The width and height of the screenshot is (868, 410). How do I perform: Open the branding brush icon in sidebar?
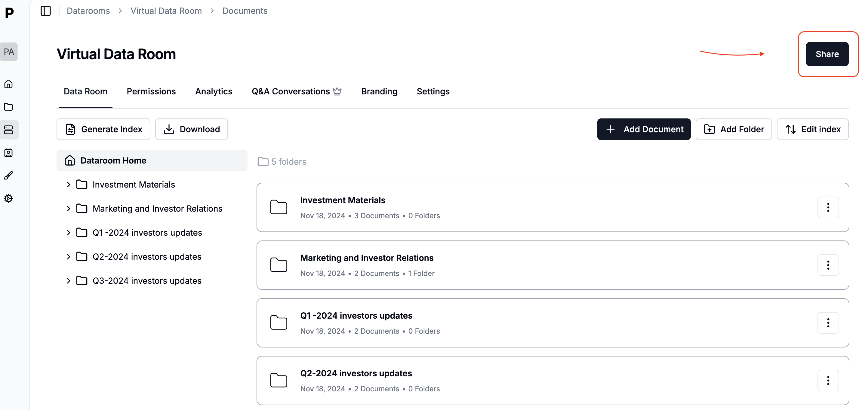(x=8, y=176)
